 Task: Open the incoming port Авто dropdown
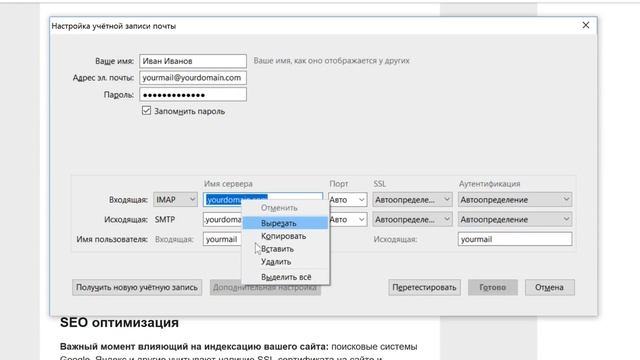tap(347, 200)
